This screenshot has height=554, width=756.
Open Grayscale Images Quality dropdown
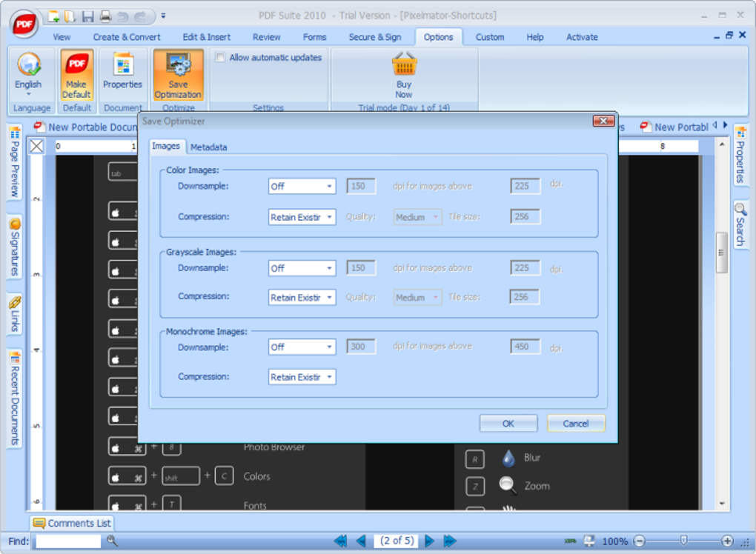point(417,298)
